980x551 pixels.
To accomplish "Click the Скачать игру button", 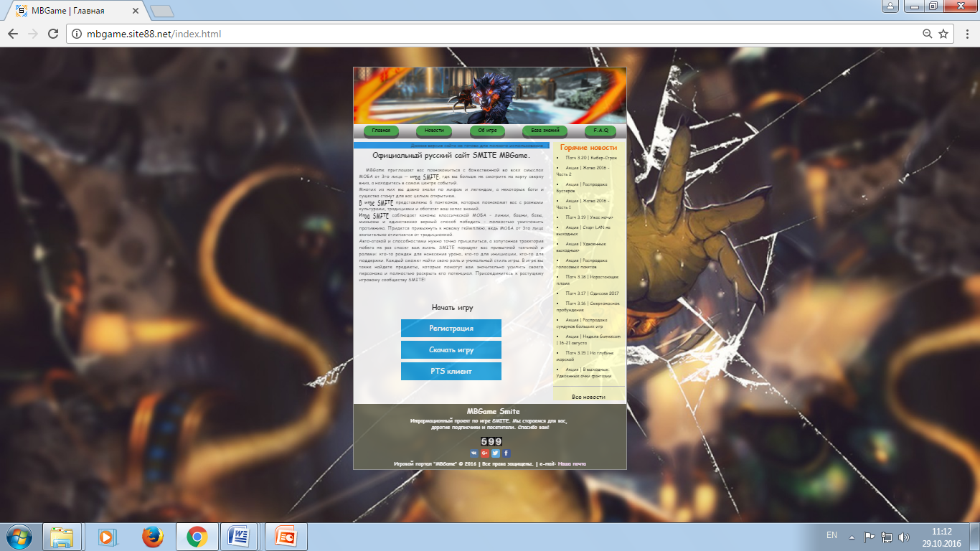I will click(x=451, y=349).
